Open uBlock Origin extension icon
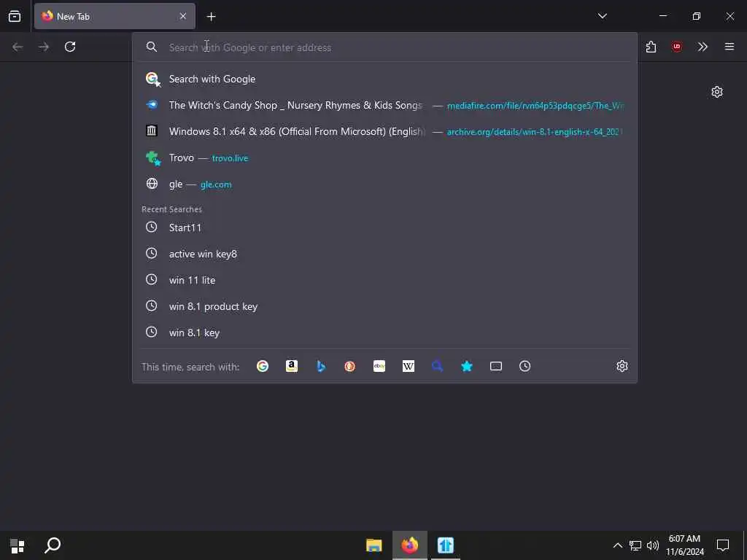Viewport: 747px width, 560px height. (676, 47)
